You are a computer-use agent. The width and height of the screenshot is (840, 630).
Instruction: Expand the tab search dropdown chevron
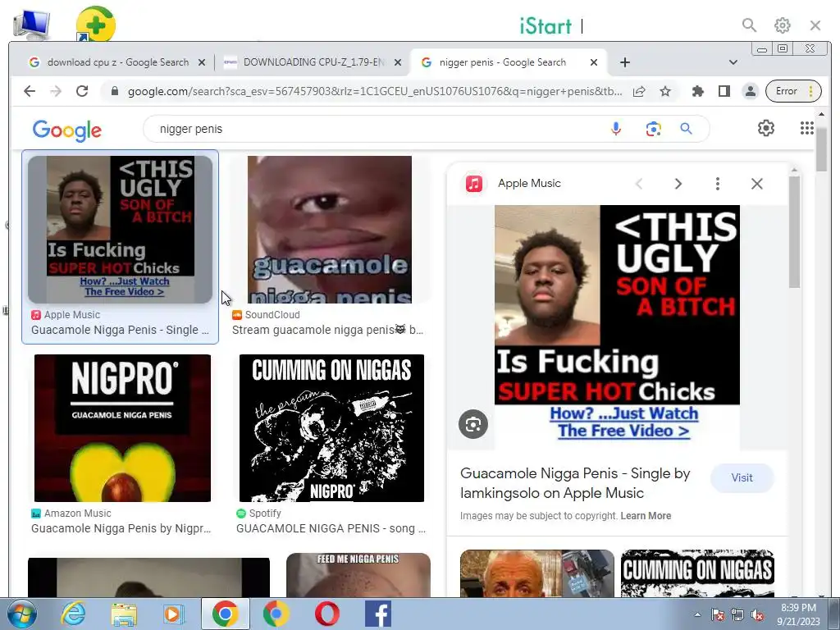coord(733,62)
